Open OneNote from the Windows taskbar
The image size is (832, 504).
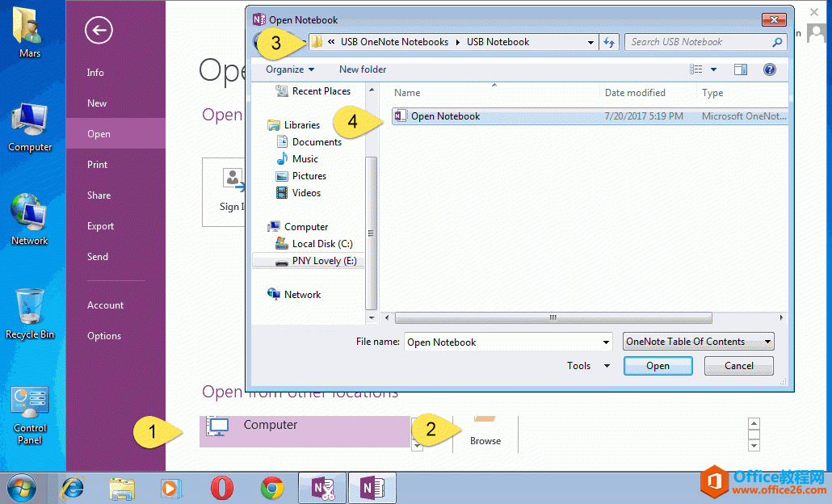(x=373, y=488)
